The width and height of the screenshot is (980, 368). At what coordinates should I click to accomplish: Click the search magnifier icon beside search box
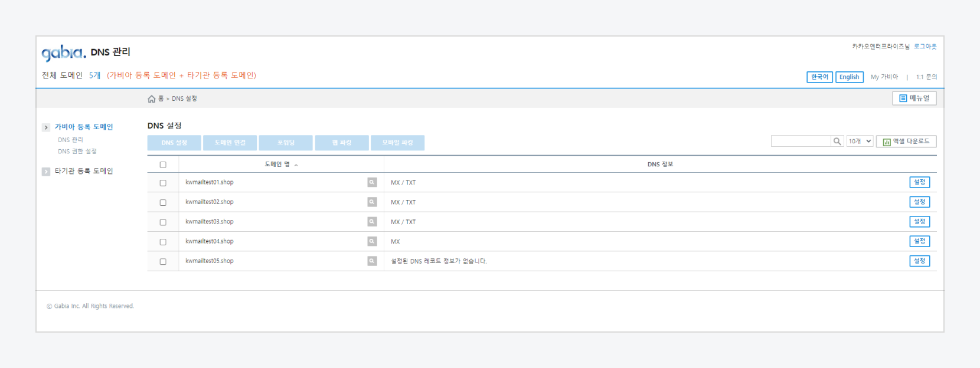coord(837,142)
